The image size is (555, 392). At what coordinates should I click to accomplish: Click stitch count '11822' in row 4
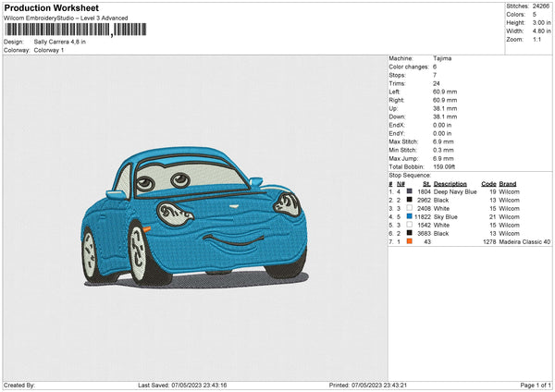pos(423,216)
